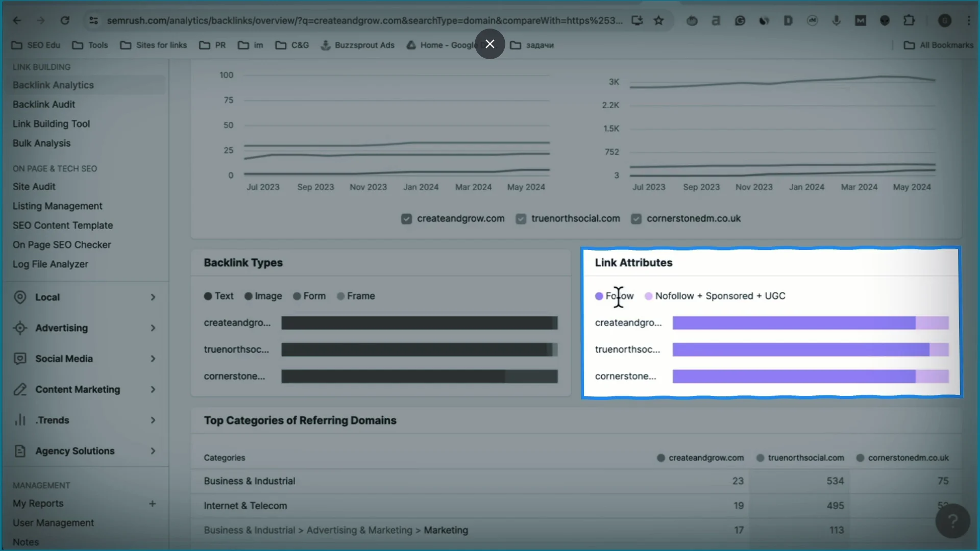
Task: Expand the Social Media section chevron
Action: (153, 359)
